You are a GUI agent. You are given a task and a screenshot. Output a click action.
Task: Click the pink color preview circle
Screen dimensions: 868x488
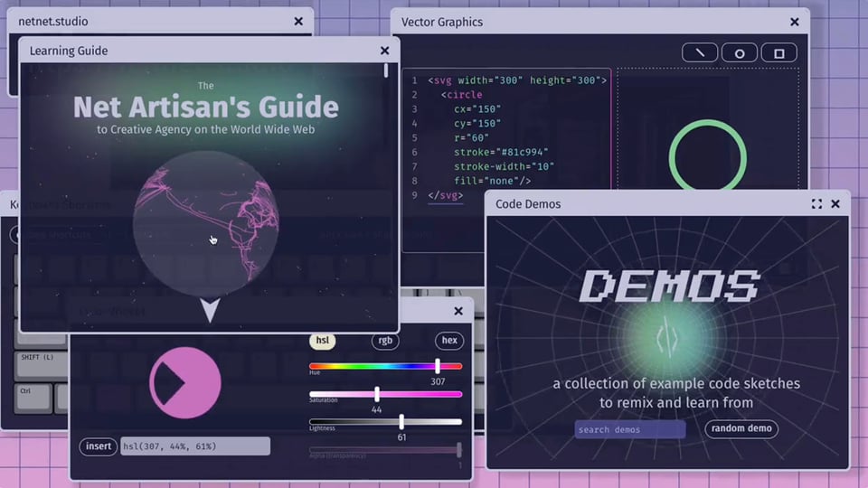tap(184, 383)
